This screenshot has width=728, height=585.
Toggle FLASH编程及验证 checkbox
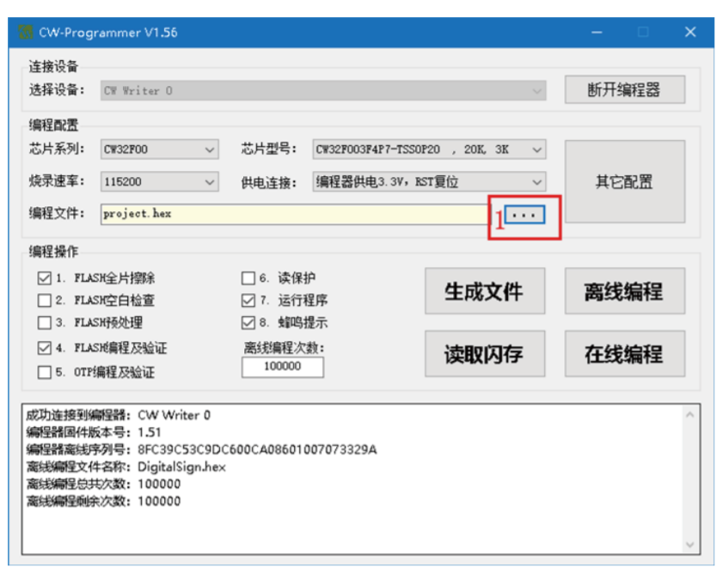pos(45,348)
